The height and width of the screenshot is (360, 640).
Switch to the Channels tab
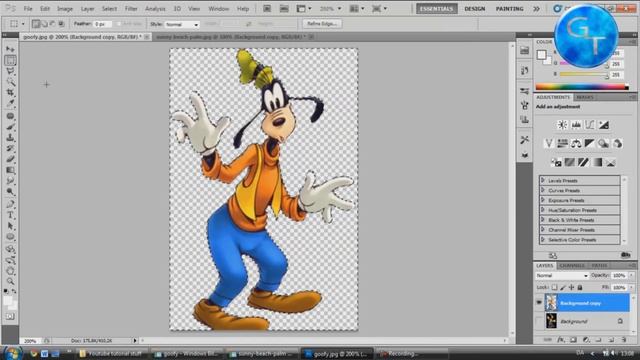click(572, 266)
